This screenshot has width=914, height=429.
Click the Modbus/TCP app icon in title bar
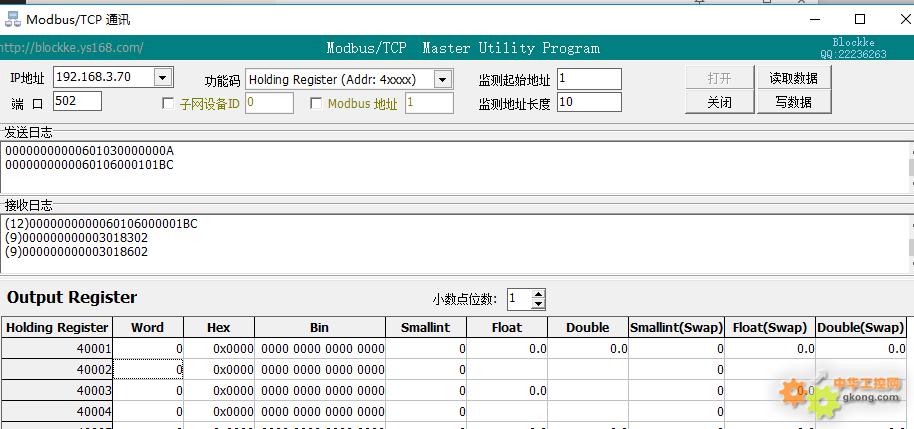click(x=13, y=19)
